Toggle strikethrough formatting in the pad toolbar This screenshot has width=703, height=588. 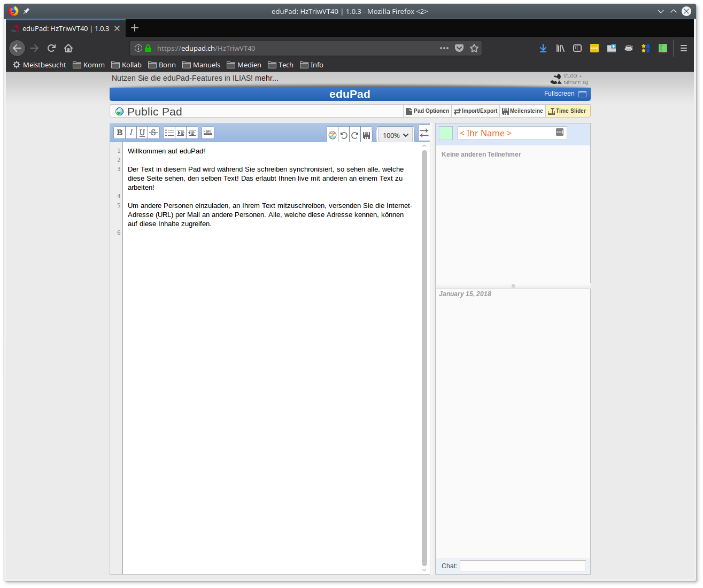(153, 133)
